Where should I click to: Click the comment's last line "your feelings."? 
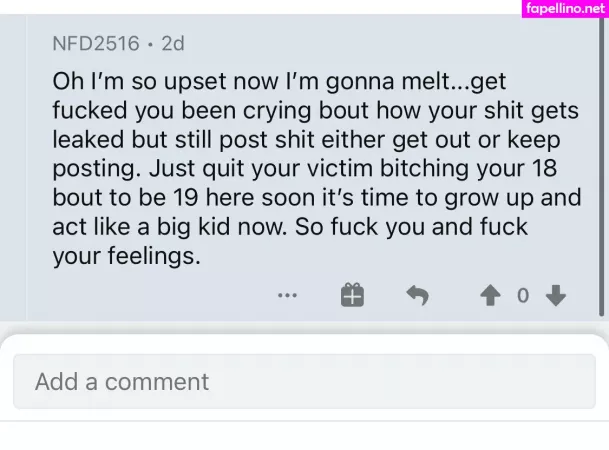(126, 256)
